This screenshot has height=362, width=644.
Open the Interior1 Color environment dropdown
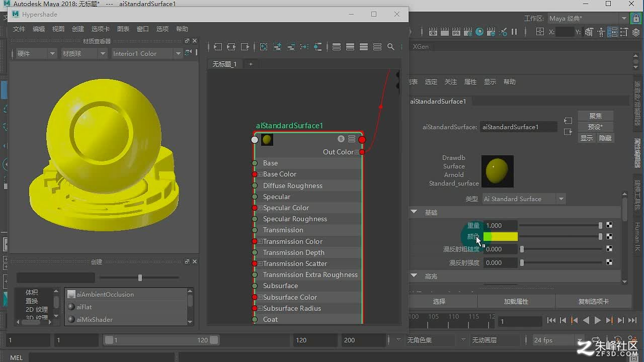pyautogui.click(x=146, y=53)
